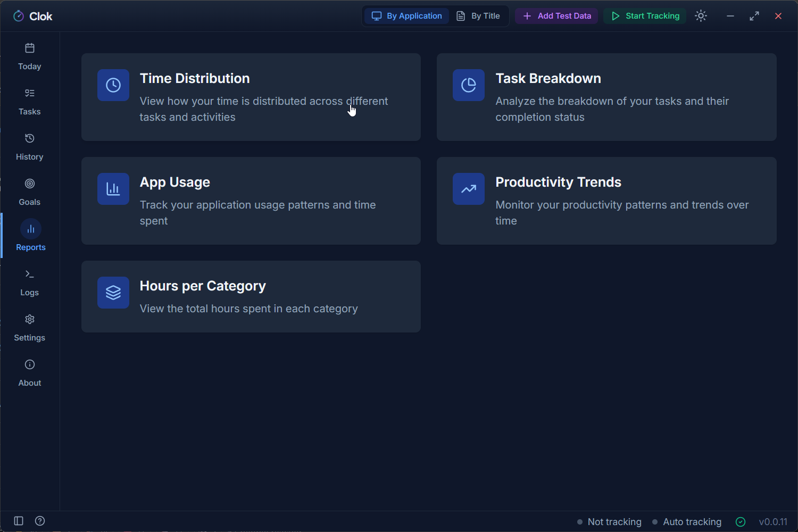Open the Logs terminal icon
Image resolution: width=798 pixels, height=532 pixels.
pyautogui.click(x=30, y=274)
